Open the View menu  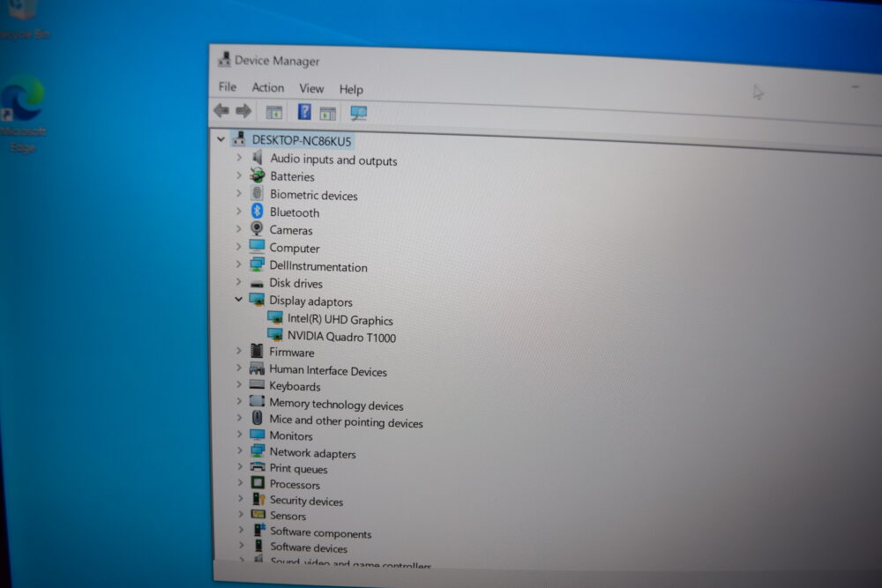point(311,89)
